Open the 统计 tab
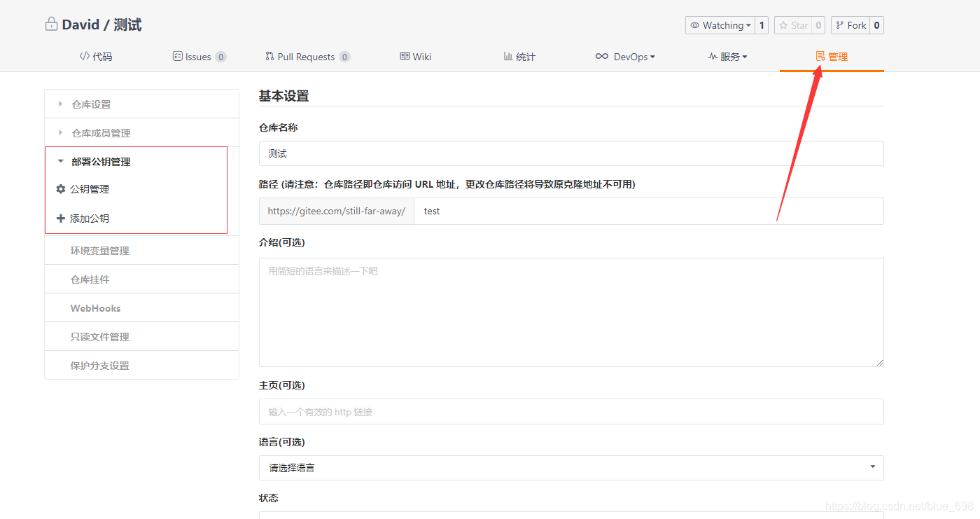The width and height of the screenshot is (980, 519). coord(519,57)
